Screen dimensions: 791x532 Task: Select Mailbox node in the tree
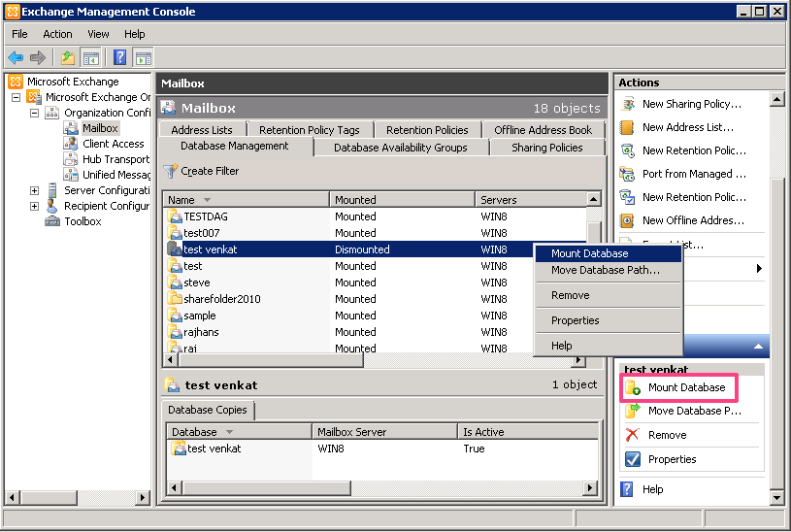pyautogui.click(x=100, y=128)
